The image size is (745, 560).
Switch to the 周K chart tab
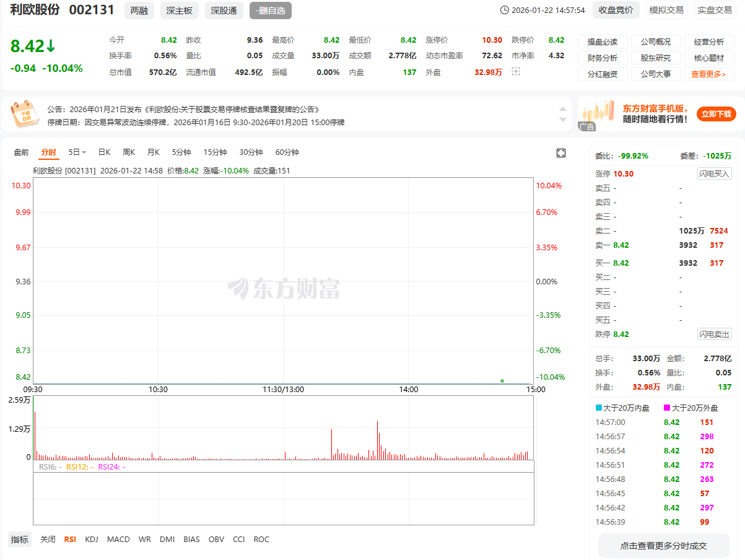pyautogui.click(x=129, y=152)
